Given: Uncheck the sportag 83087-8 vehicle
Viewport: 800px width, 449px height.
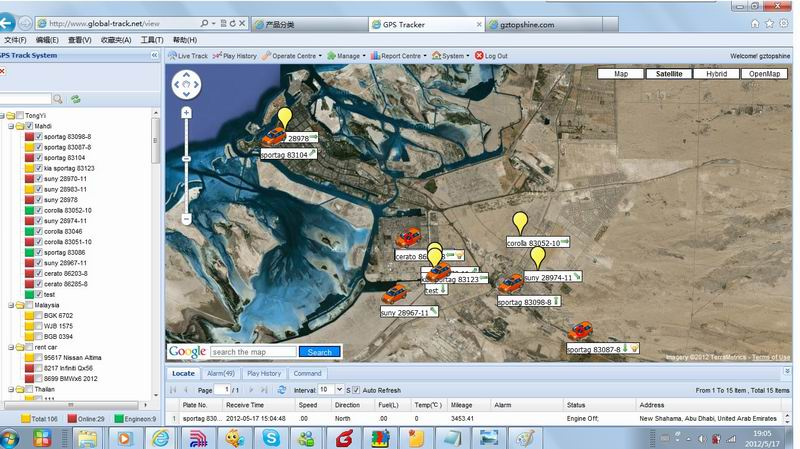Looking at the screenshot, I should point(39,147).
